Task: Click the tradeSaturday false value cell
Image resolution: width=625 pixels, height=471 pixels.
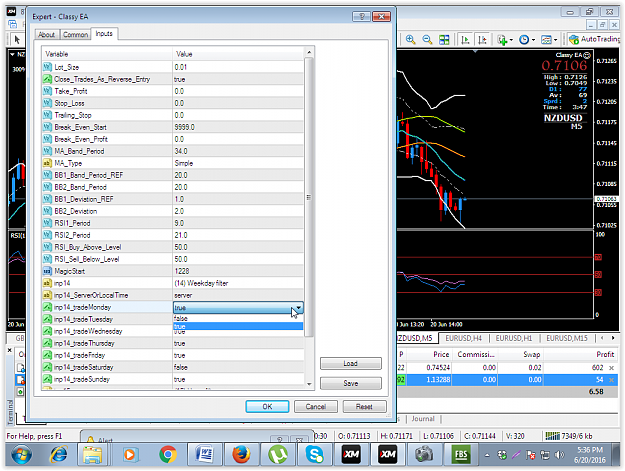Action: (238, 367)
